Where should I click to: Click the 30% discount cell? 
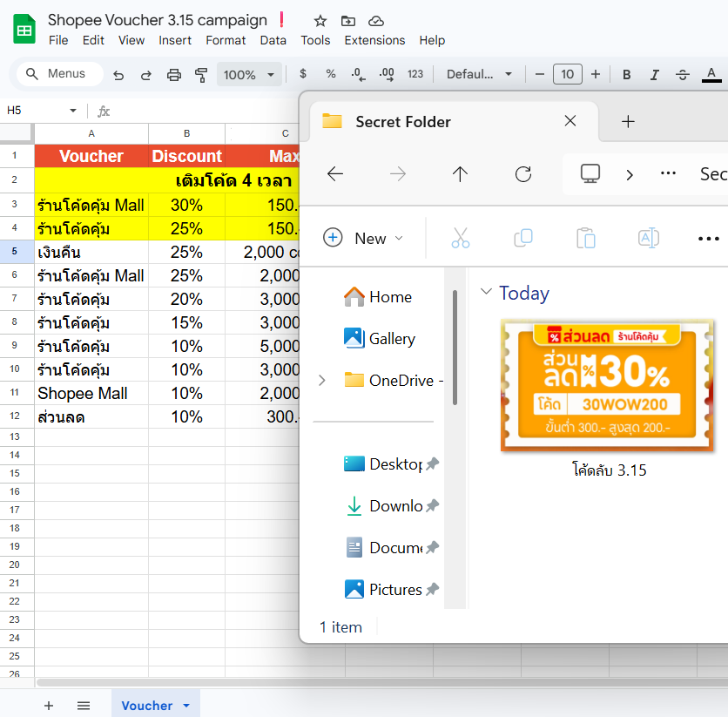coord(186,205)
